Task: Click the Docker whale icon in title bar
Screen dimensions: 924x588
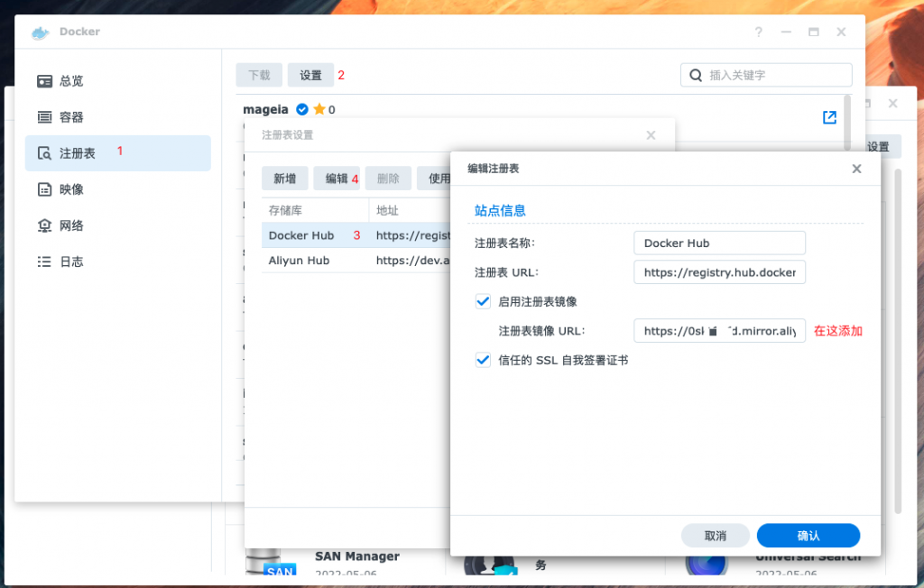Action: click(40, 32)
